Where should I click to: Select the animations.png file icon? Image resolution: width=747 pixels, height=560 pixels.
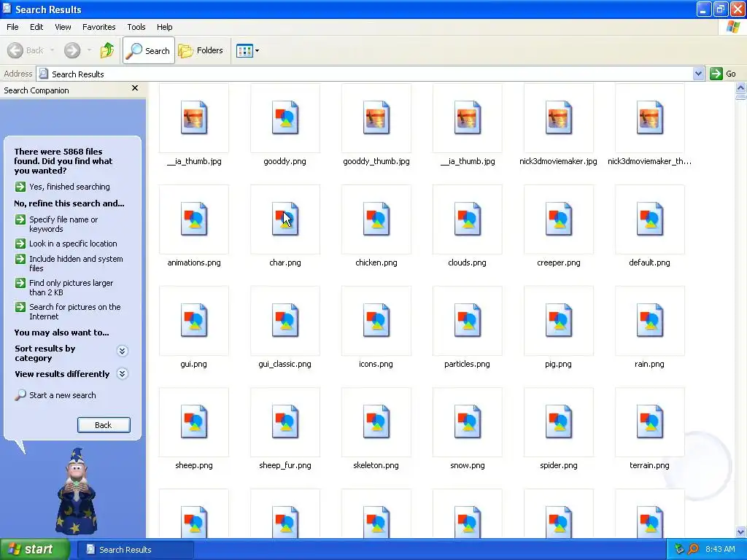pyautogui.click(x=194, y=219)
